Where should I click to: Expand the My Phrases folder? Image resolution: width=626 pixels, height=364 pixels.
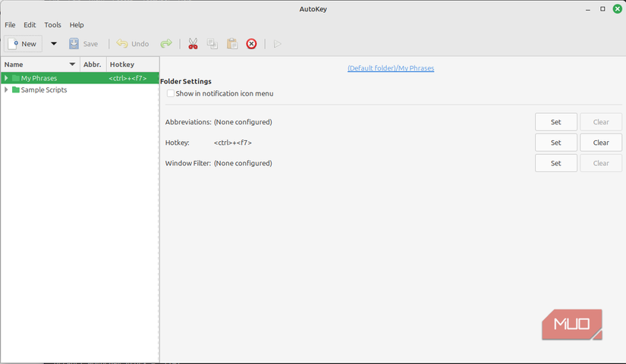[x=6, y=78]
